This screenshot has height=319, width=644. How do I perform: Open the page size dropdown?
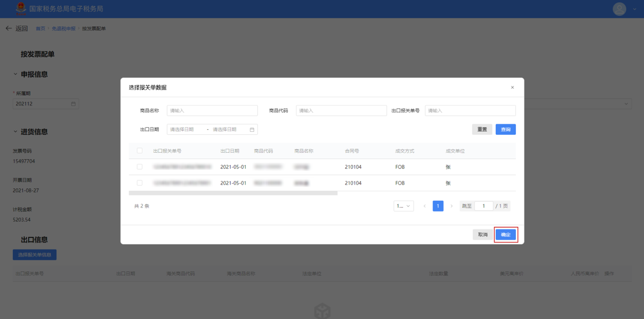pos(403,206)
